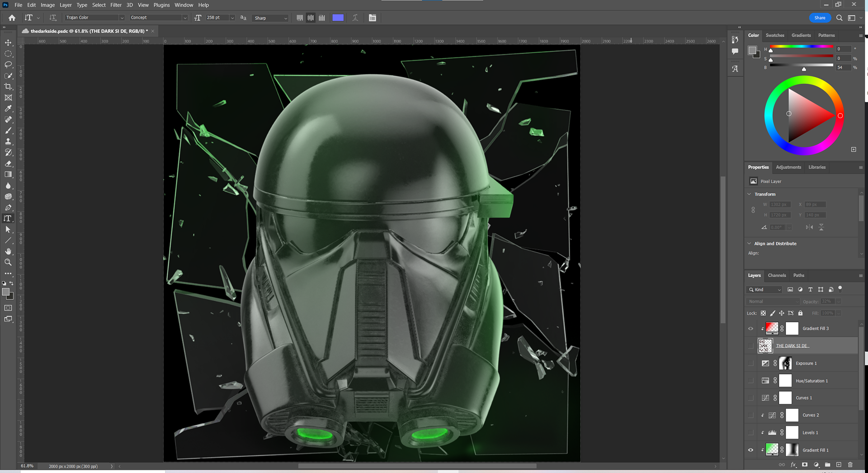Image resolution: width=868 pixels, height=473 pixels.
Task: Open the warp text options
Action: 355,18
